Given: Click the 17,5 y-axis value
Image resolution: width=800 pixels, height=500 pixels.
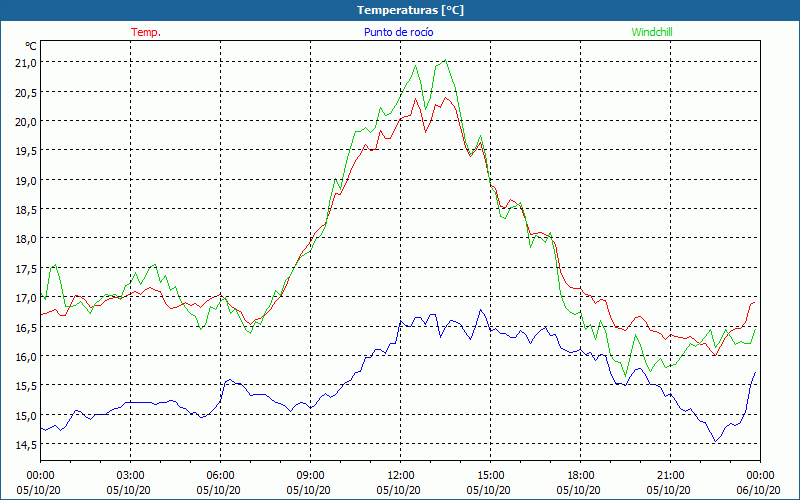Looking at the screenshot, I should pos(27,268).
